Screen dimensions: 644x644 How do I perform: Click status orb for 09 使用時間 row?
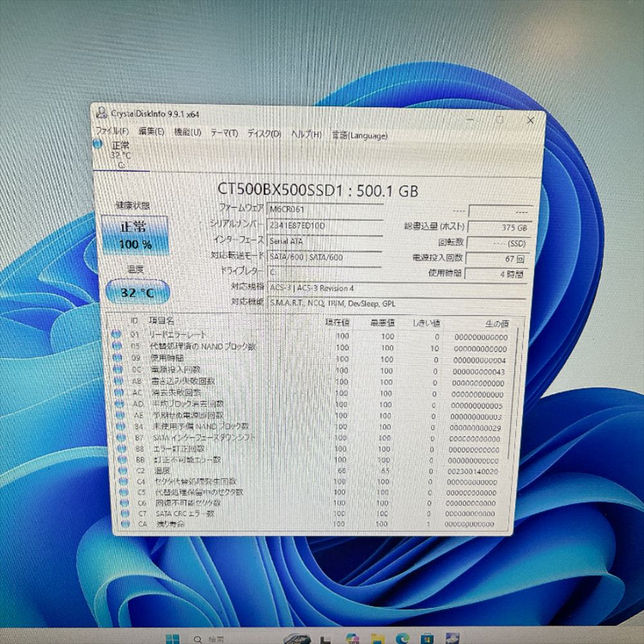coord(117,357)
